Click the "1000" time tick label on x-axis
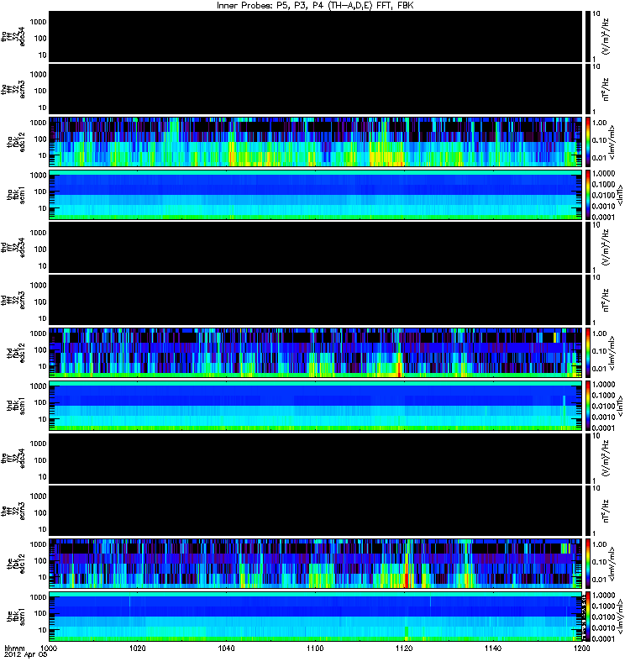630x672 pixels. click(x=50, y=648)
